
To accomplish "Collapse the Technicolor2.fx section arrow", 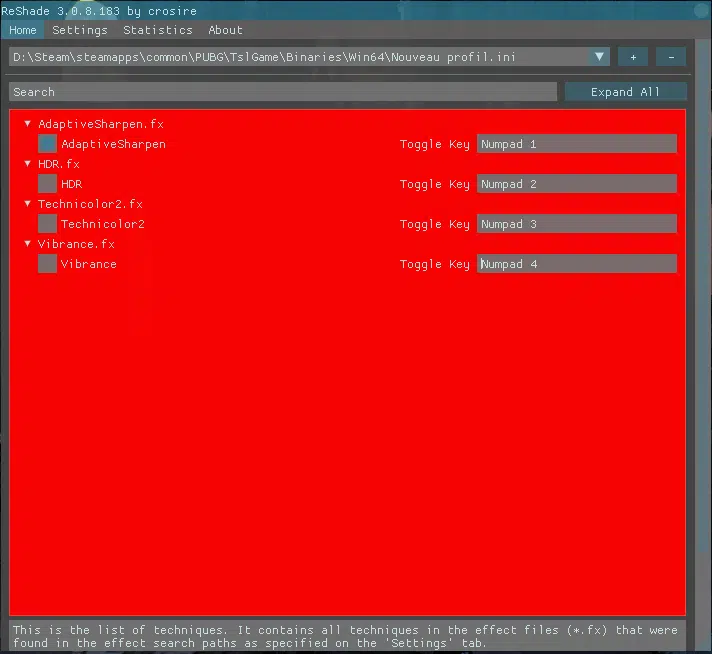I will pos(28,204).
